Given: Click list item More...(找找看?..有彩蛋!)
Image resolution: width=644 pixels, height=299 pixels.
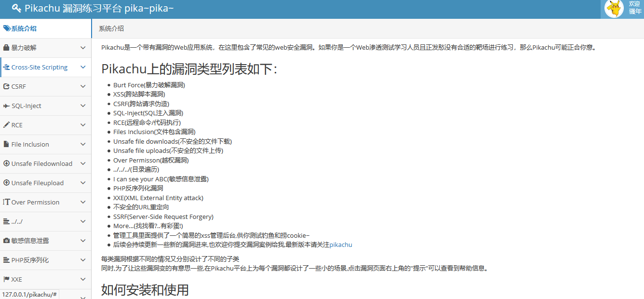Looking at the screenshot, I should [x=148, y=226].
